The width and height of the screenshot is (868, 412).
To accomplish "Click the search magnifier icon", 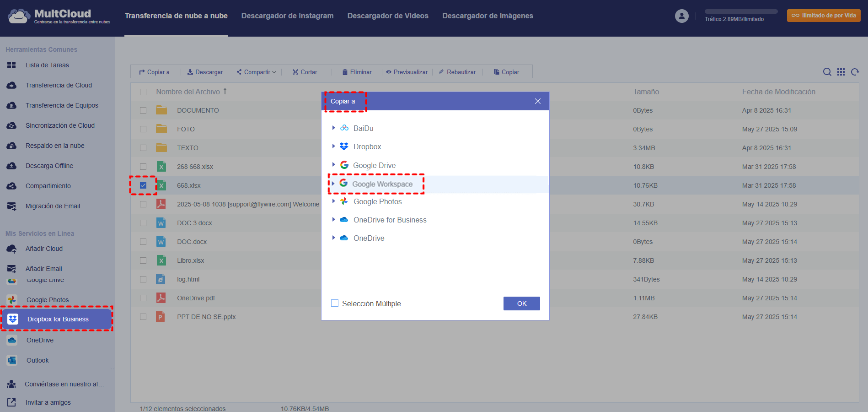I will click(x=827, y=72).
